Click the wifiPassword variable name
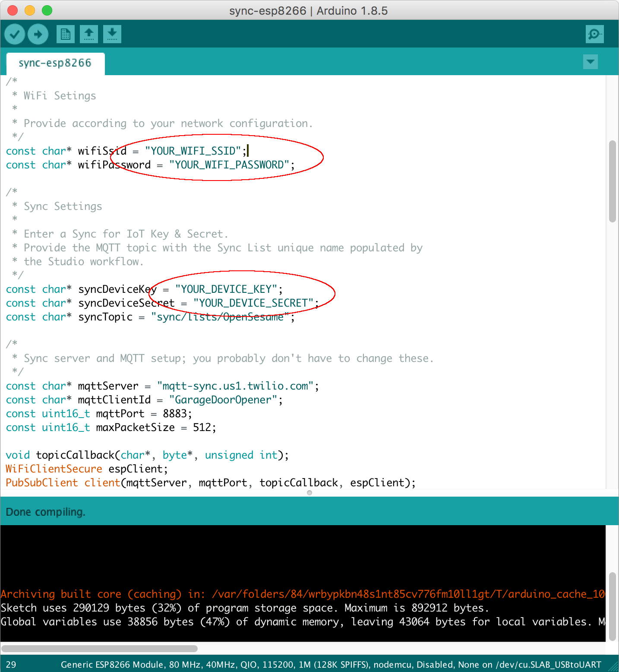The image size is (619, 672). [x=114, y=165]
